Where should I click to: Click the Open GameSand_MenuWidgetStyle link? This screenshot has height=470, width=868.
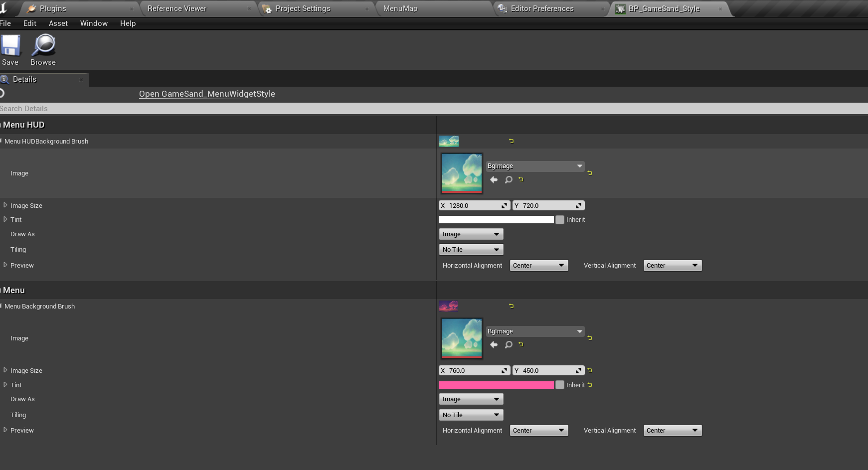pyautogui.click(x=207, y=94)
